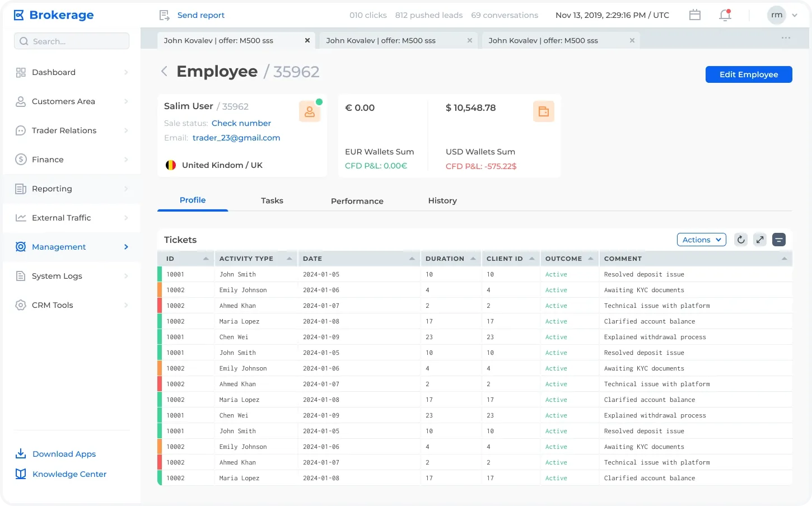Screen dimensions: 812x506
Task: Click the Management icon in sidebar
Action: point(21,247)
